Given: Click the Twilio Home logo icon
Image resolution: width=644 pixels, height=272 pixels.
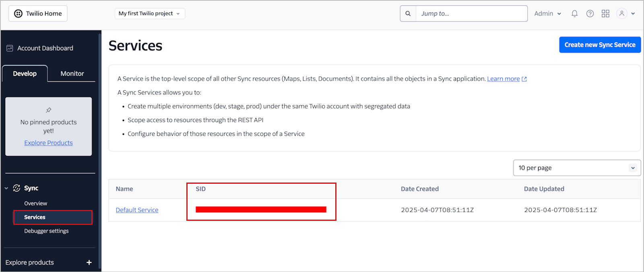Looking at the screenshot, I should tap(18, 14).
